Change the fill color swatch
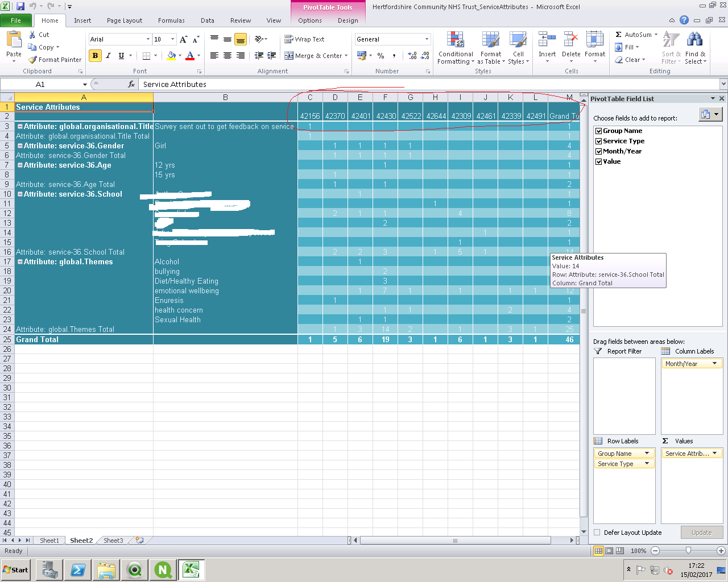The width and height of the screenshot is (728, 582). [x=171, y=56]
